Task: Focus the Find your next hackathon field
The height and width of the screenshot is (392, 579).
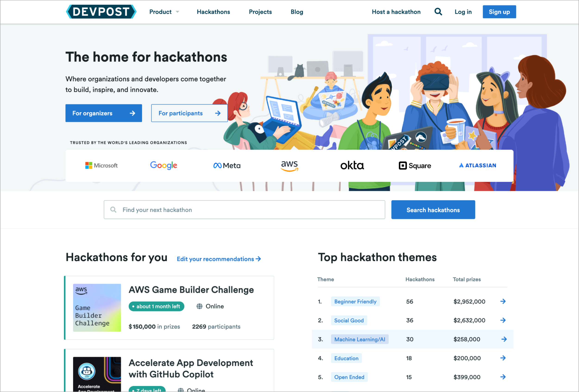Action: (244, 210)
